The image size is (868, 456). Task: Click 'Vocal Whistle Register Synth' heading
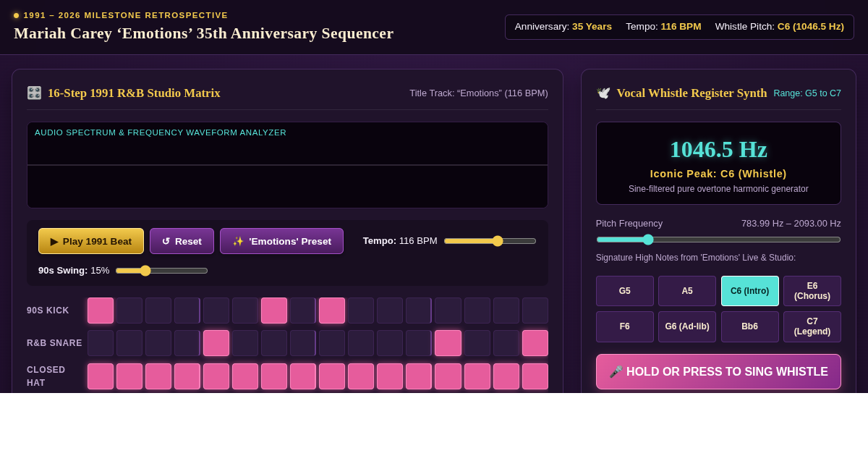[x=692, y=93]
